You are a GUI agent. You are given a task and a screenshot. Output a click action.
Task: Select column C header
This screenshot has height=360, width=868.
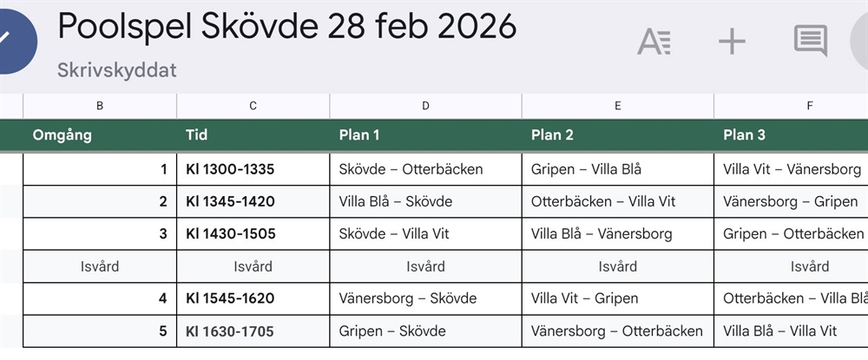[x=253, y=106]
